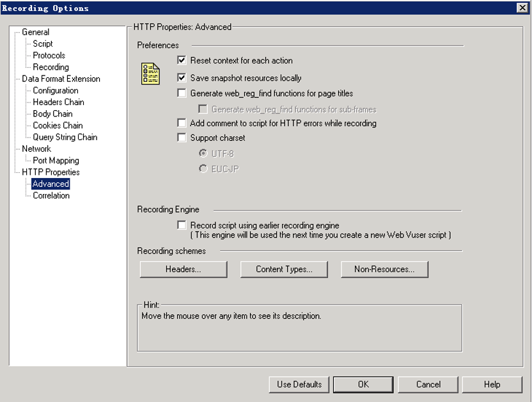Select the General tree node
This screenshot has width=532, height=402.
[36, 32]
